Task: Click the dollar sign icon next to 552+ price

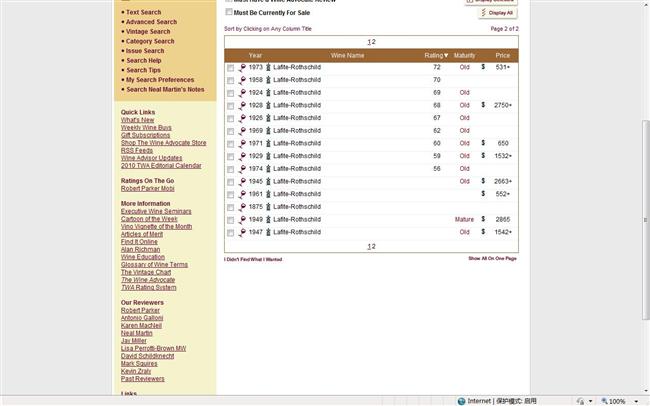Action: pos(483,194)
